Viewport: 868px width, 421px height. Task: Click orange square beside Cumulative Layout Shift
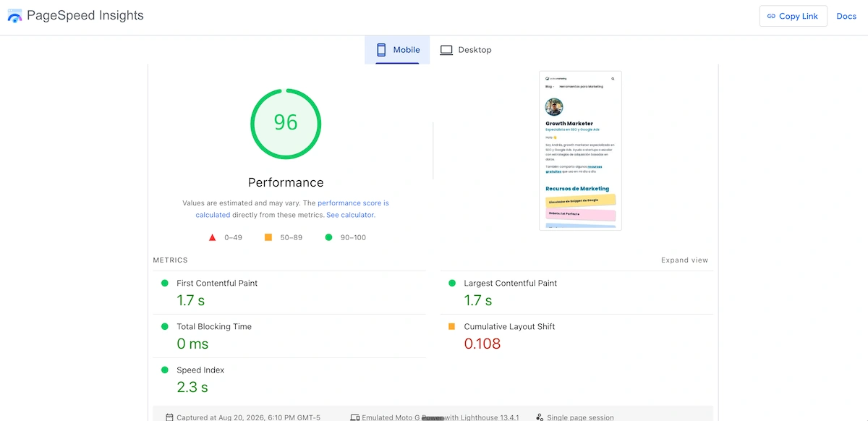(x=452, y=327)
